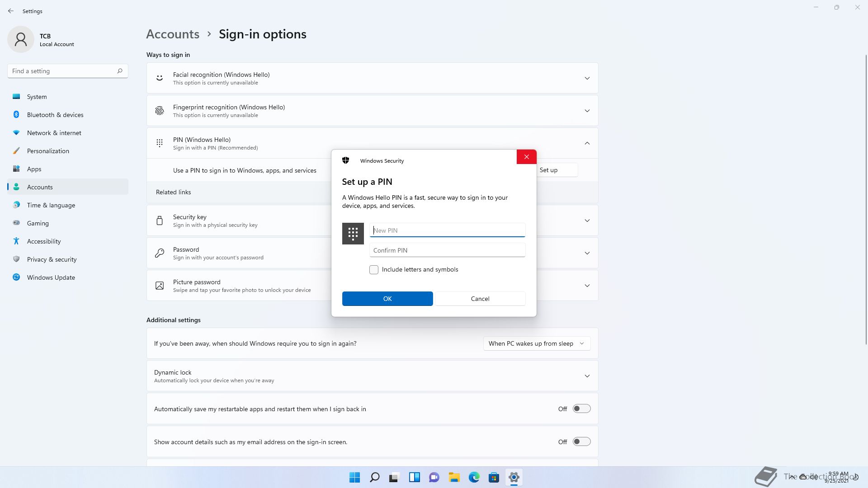This screenshot has width=868, height=488.
Task: Open Accessibility settings
Action: tap(68, 241)
